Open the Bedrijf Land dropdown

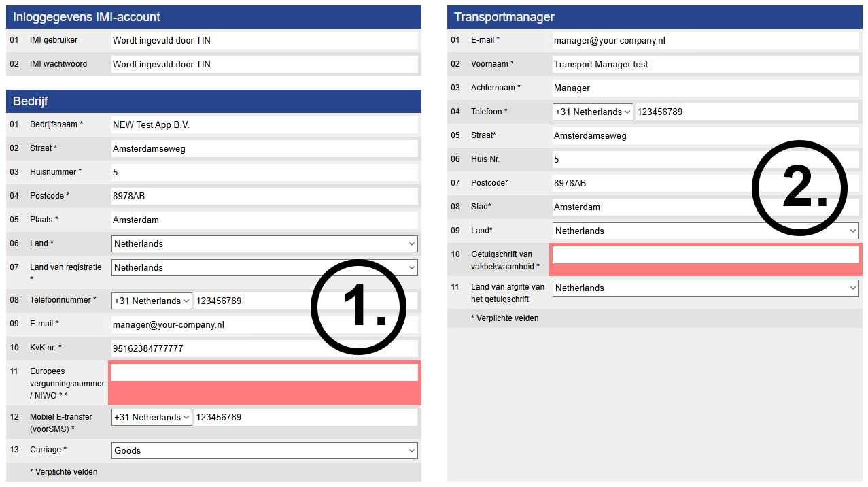[x=264, y=244]
